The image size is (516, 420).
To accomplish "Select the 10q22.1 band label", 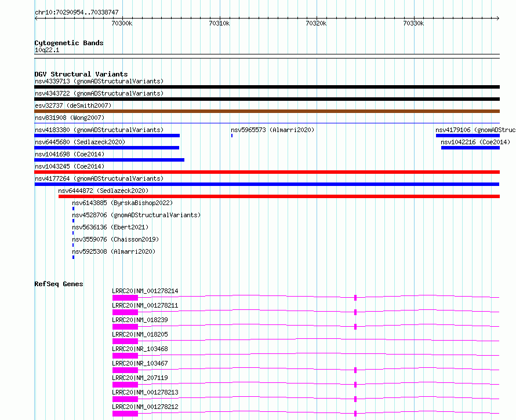I will tap(47, 50).
